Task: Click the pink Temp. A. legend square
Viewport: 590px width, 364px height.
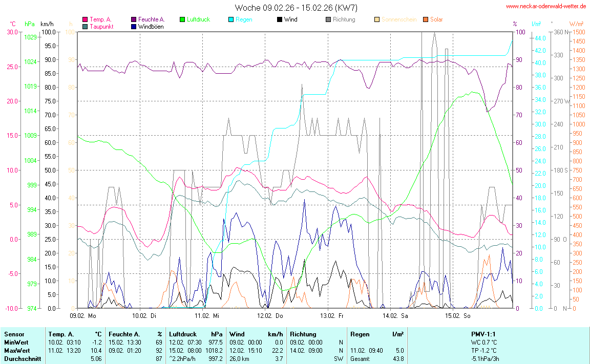Action: coord(85,20)
